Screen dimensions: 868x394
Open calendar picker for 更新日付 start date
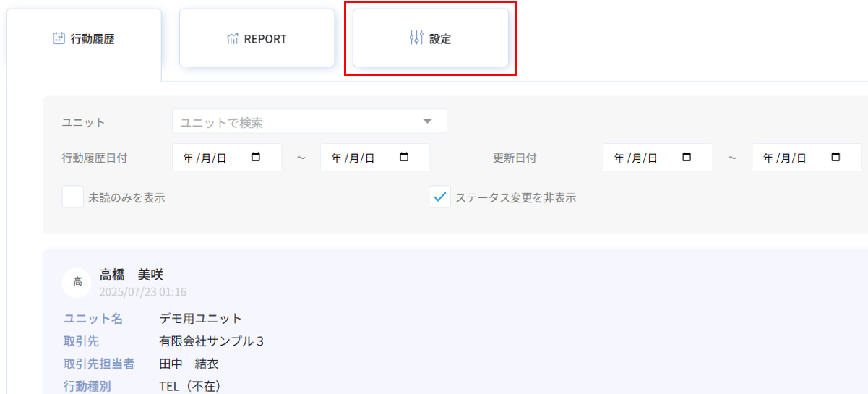click(687, 157)
